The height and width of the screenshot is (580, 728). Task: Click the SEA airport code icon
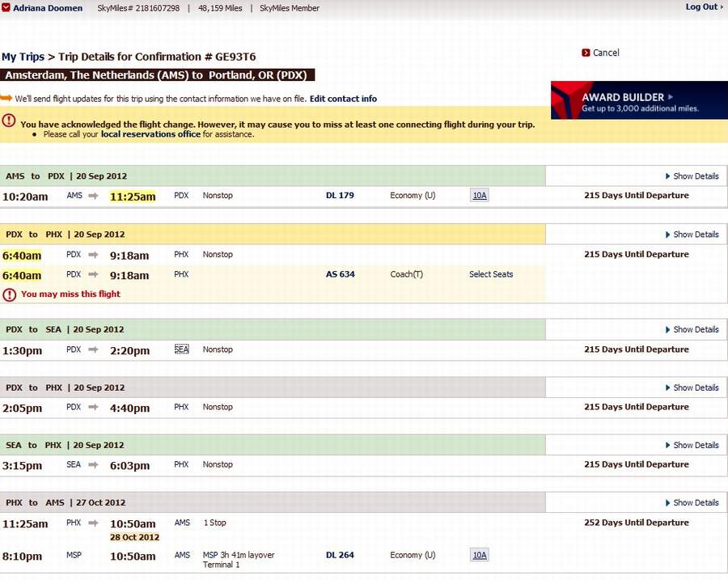click(x=182, y=349)
